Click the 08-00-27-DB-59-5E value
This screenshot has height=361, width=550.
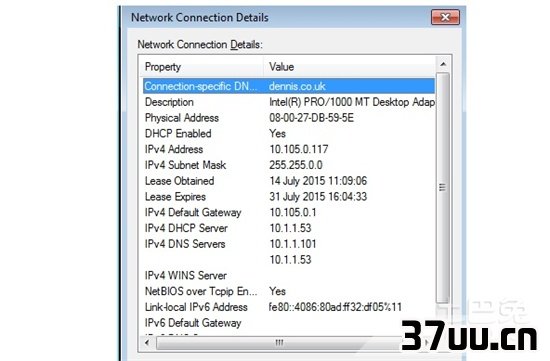click(311, 118)
